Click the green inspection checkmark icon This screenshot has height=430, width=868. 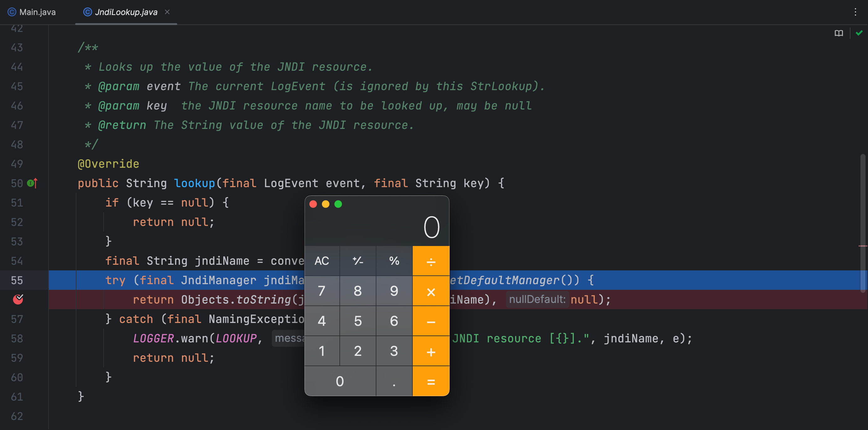tap(859, 33)
